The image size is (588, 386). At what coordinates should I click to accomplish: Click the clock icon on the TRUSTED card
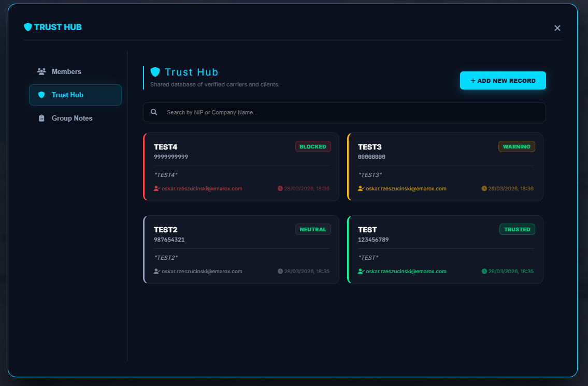click(x=484, y=271)
